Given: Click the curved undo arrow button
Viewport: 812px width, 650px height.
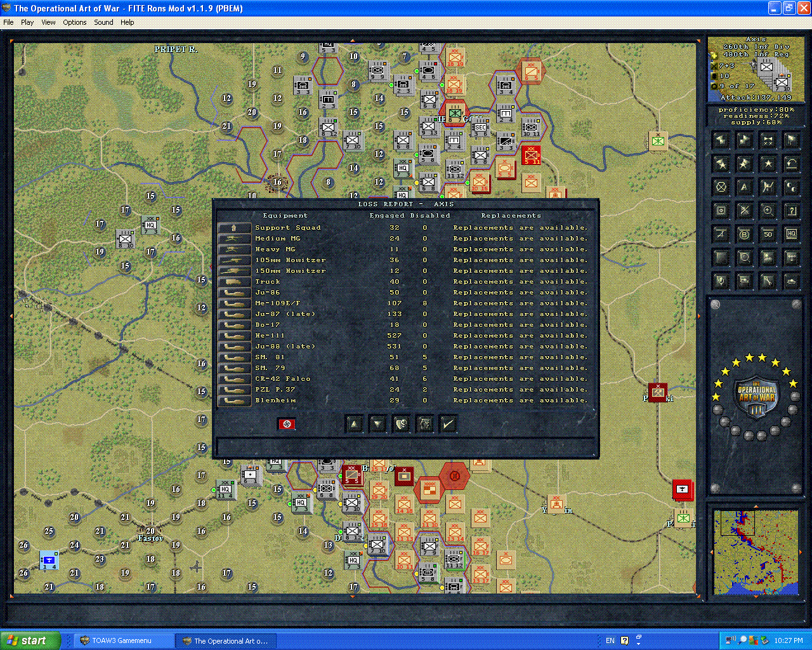Looking at the screenshot, I should pyautogui.click(x=791, y=164).
